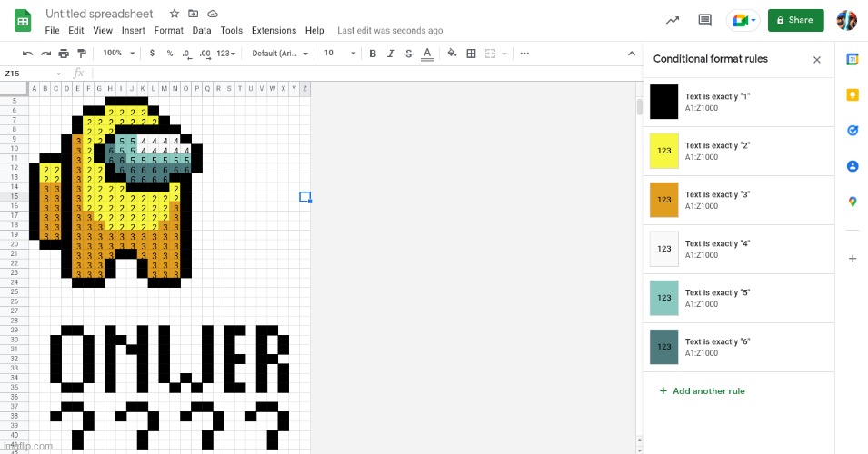
Task: Expand the 100% zoom dropdown
Action: 119,54
